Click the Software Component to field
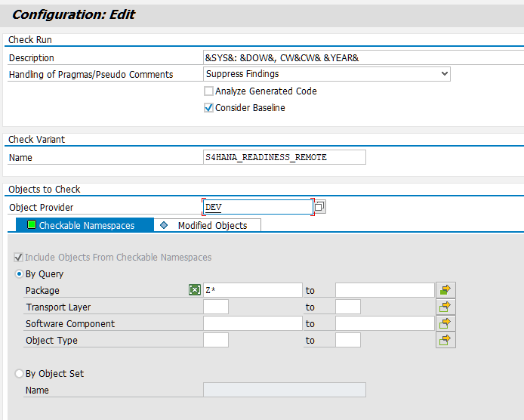 (385, 323)
